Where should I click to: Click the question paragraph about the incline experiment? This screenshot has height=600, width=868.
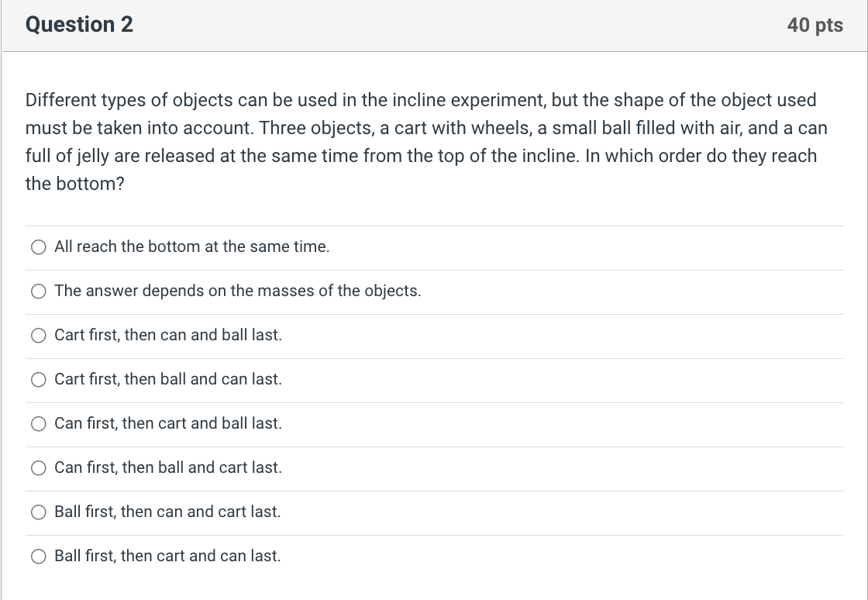tap(422, 142)
